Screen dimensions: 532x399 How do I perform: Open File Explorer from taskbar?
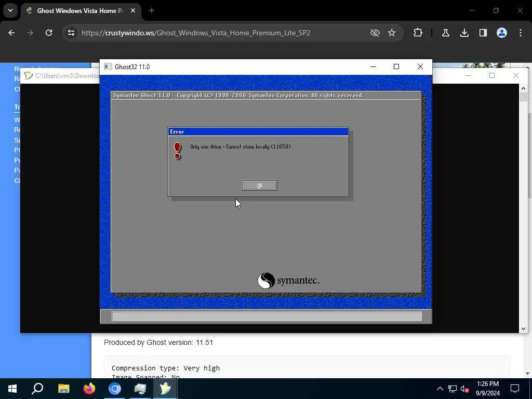(63, 389)
